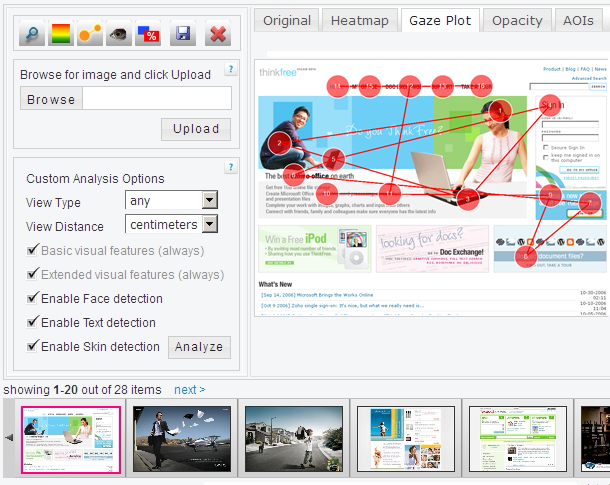Select the heatmap gradient icon in toolbar
Viewport: 610px width, 485px height.
(62, 34)
